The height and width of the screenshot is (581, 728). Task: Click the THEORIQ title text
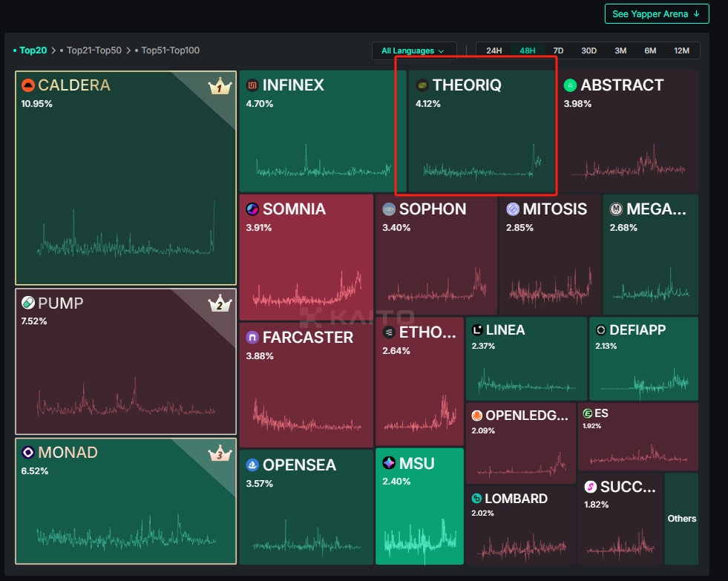[467, 85]
